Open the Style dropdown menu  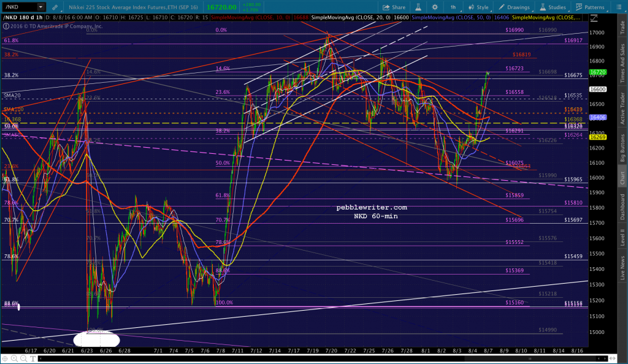click(x=478, y=7)
